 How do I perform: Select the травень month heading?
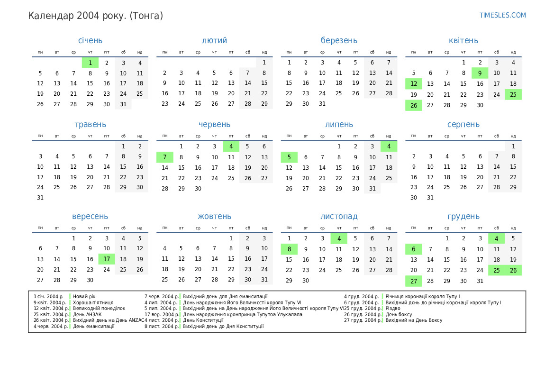(x=90, y=124)
